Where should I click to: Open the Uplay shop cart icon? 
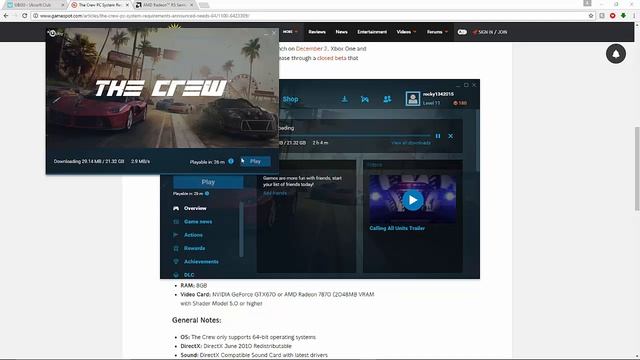click(x=365, y=99)
